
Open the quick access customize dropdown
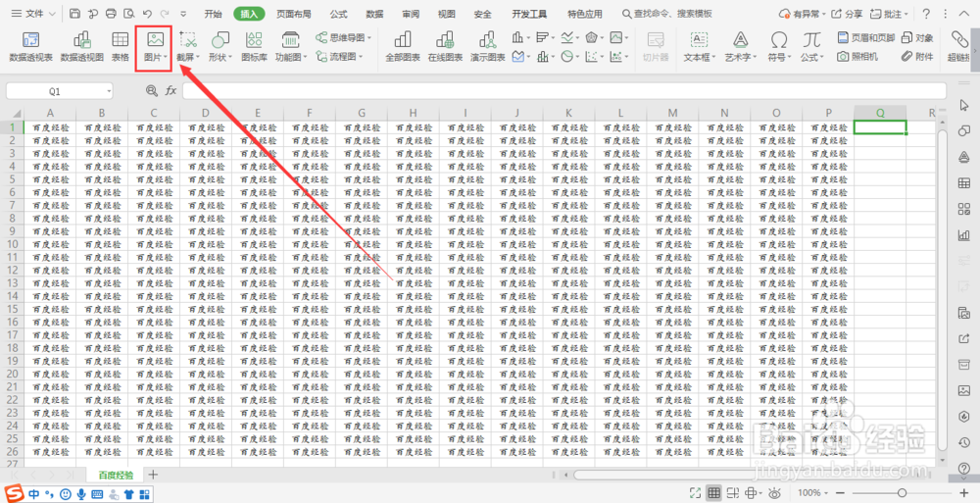tap(183, 14)
